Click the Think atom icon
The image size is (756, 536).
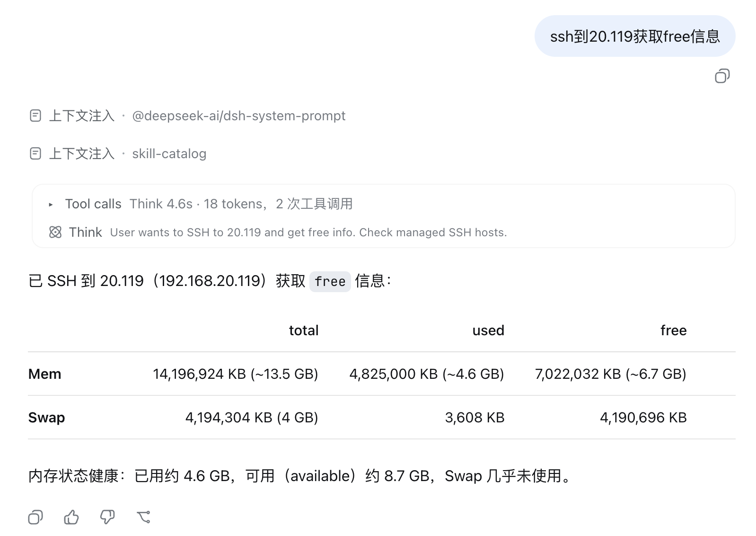[55, 232]
